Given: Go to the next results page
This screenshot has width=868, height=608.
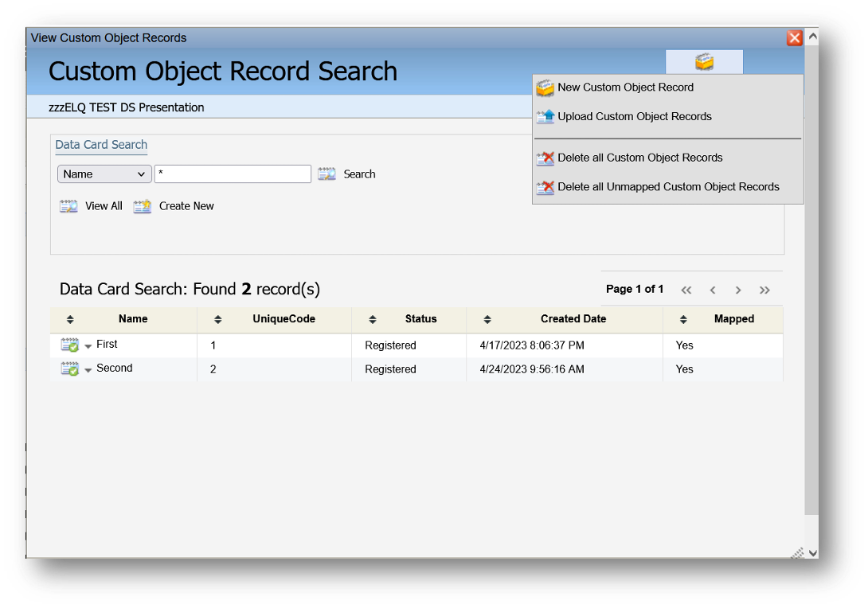Looking at the screenshot, I should coord(738,290).
